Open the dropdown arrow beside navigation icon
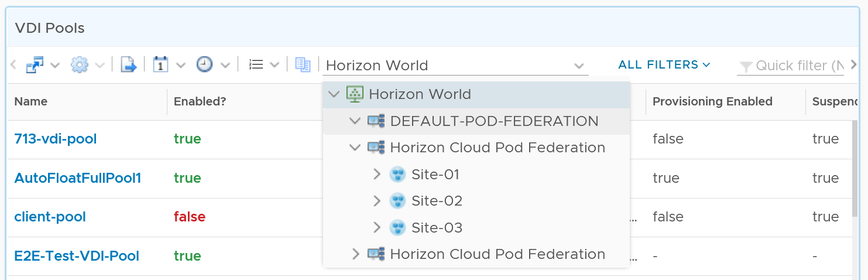This screenshot has width=868, height=280. click(x=56, y=65)
